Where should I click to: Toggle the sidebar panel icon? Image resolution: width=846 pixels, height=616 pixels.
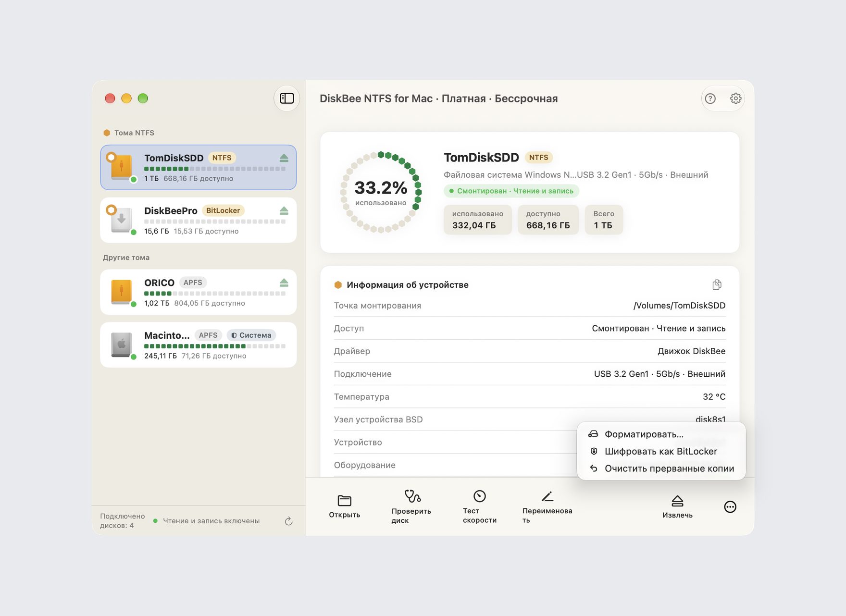(x=287, y=99)
